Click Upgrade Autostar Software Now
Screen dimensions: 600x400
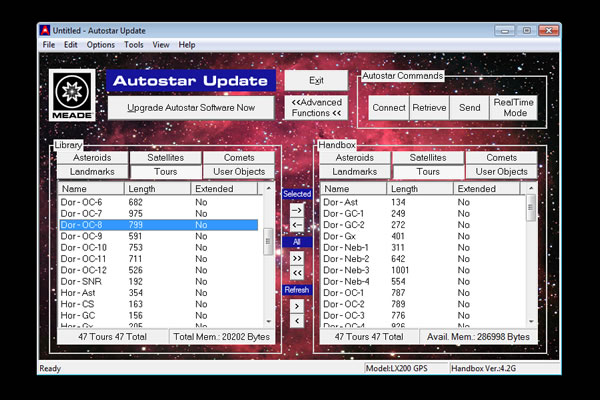pos(191,108)
